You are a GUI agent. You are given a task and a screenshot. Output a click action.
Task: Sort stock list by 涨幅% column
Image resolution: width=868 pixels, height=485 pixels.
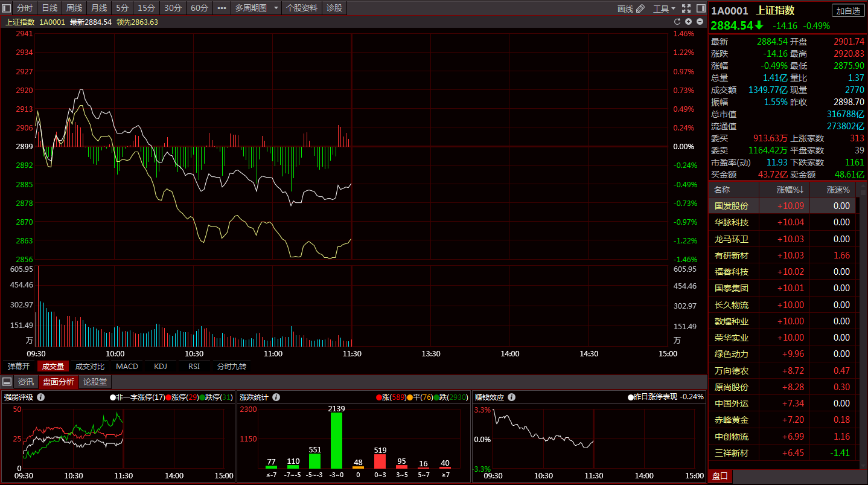[x=790, y=190]
